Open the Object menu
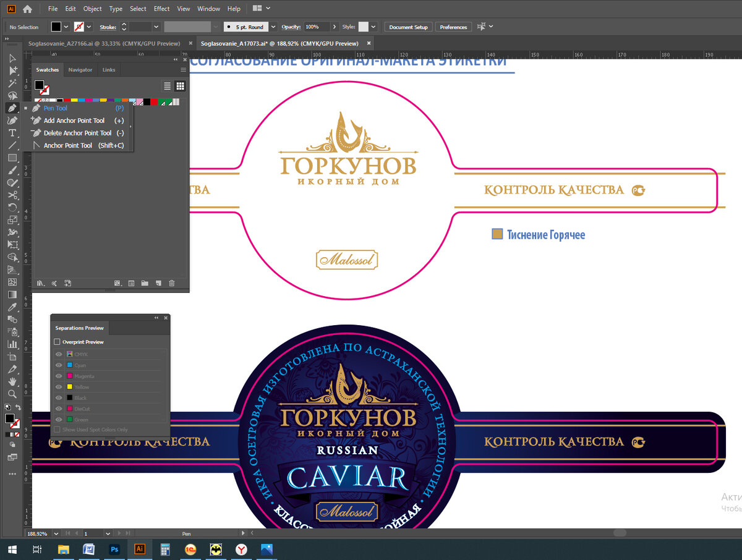The height and width of the screenshot is (560, 742). point(93,9)
